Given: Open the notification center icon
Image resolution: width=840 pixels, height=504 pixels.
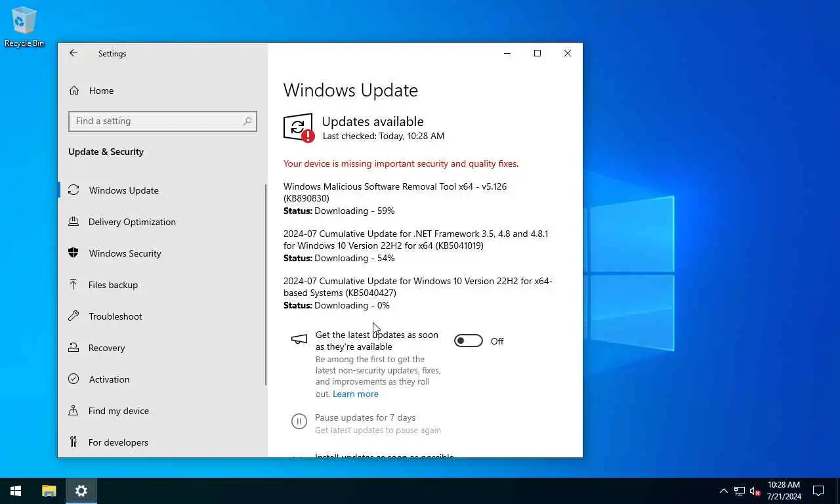Looking at the screenshot, I should pyautogui.click(x=818, y=491).
